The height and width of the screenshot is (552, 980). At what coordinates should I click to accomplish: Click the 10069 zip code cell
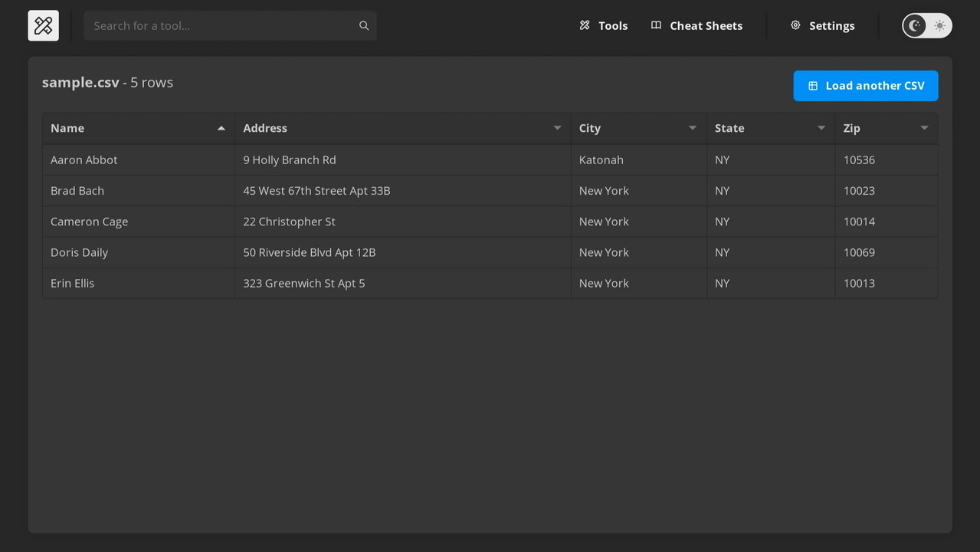[859, 252]
